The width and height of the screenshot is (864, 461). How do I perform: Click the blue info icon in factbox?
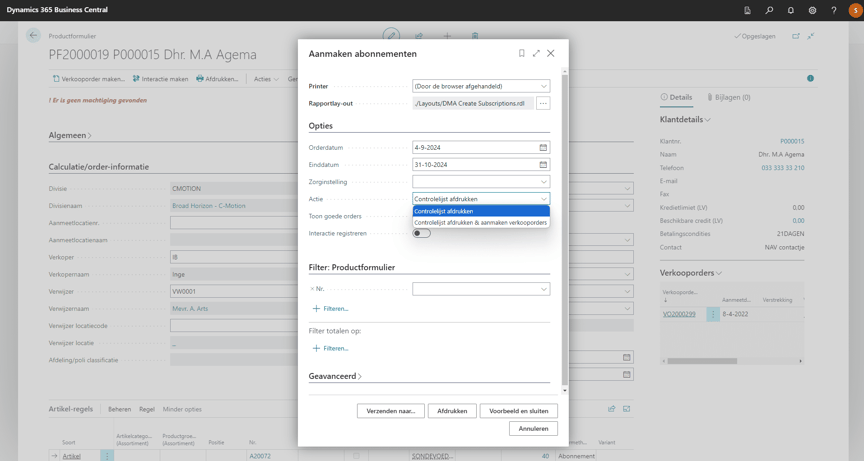point(810,78)
